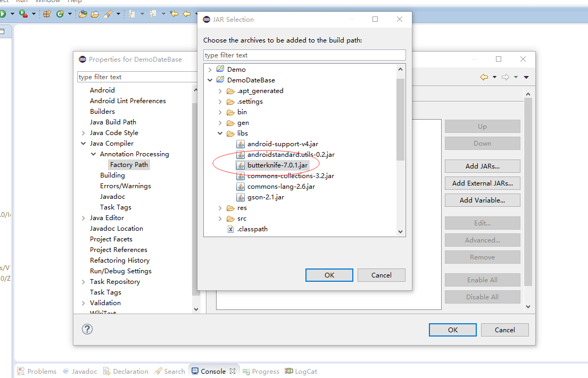Click the Run External Tools icon
This screenshot has height=378, width=588.
tap(23, 14)
